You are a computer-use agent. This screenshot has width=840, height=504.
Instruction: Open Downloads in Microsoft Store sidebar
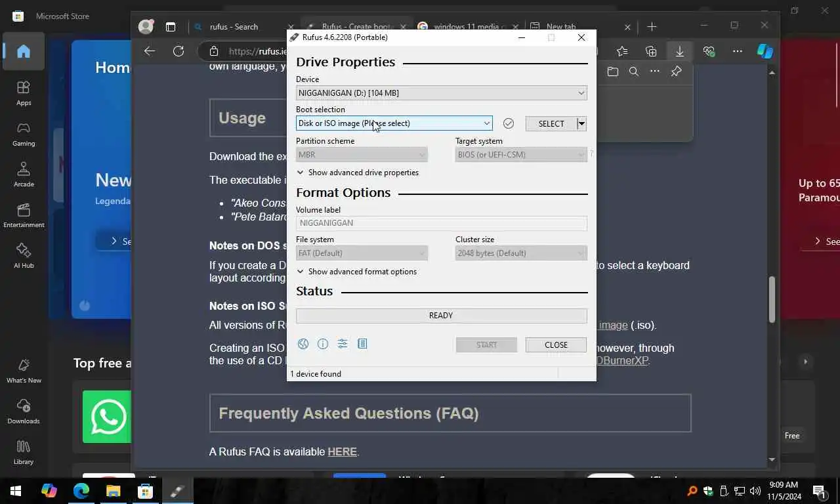point(24,411)
